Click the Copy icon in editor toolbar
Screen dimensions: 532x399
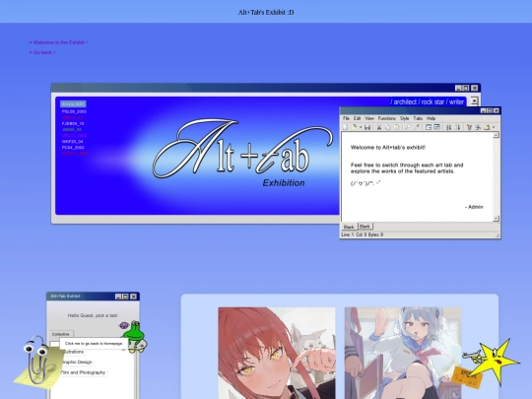pos(387,127)
